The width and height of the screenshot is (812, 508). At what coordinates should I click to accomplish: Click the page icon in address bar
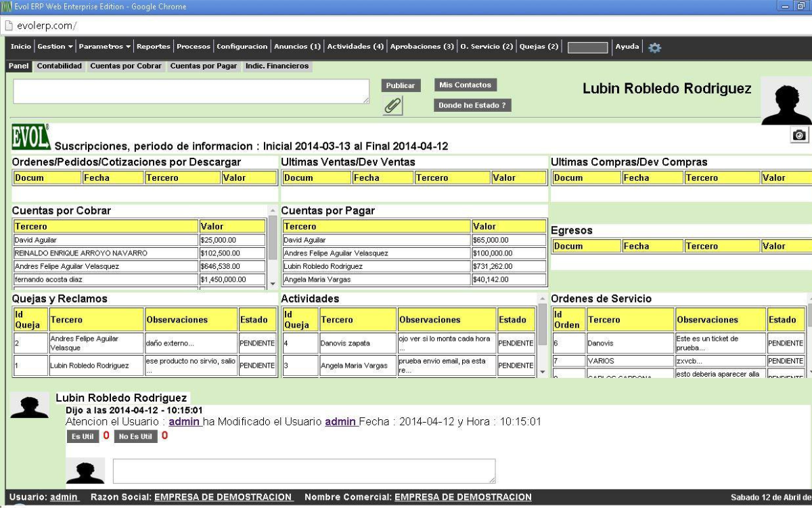click(9, 26)
